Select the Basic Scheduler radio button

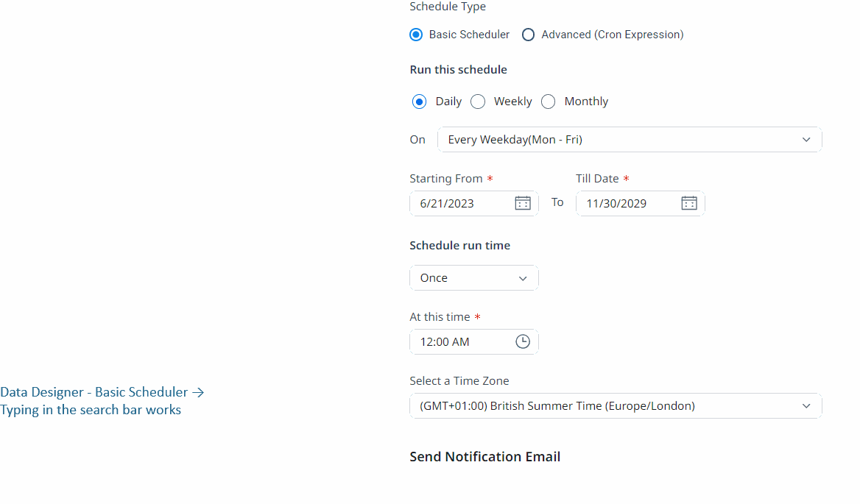(x=416, y=35)
